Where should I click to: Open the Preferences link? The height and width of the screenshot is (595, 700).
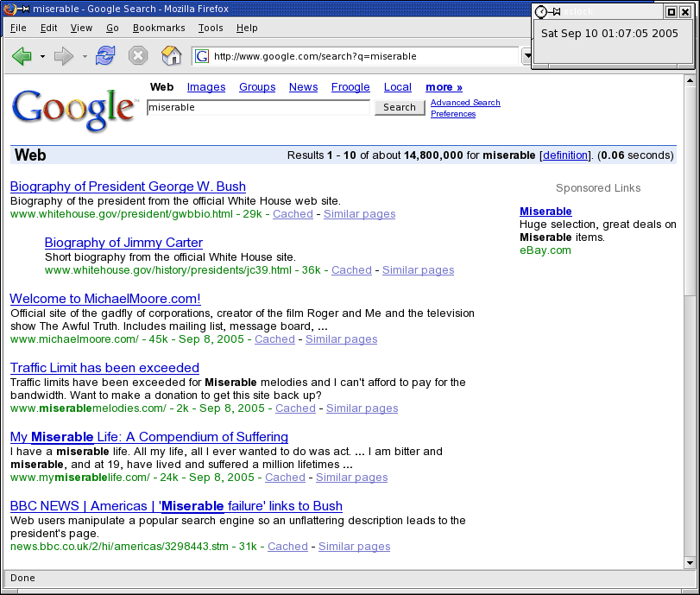click(x=453, y=114)
